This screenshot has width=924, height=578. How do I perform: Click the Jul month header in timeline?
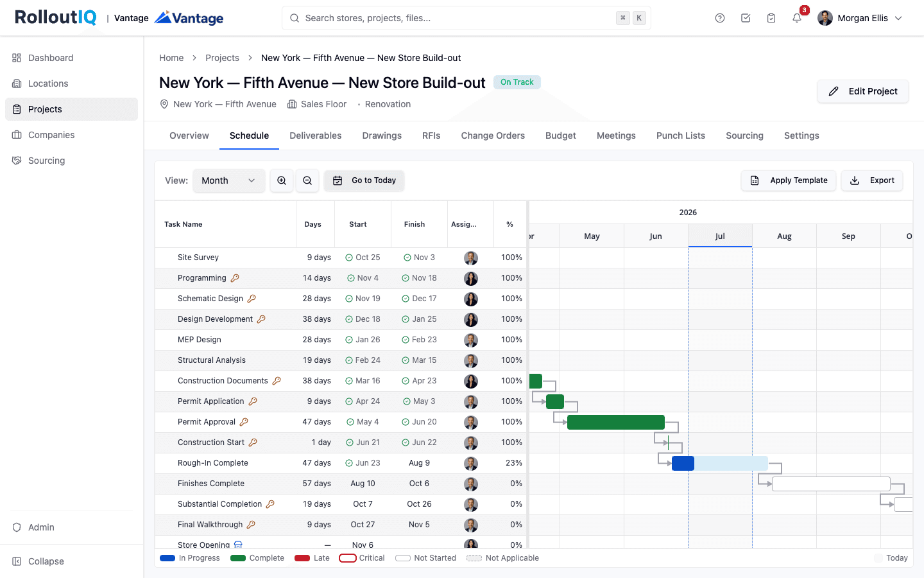pos(720,236)
